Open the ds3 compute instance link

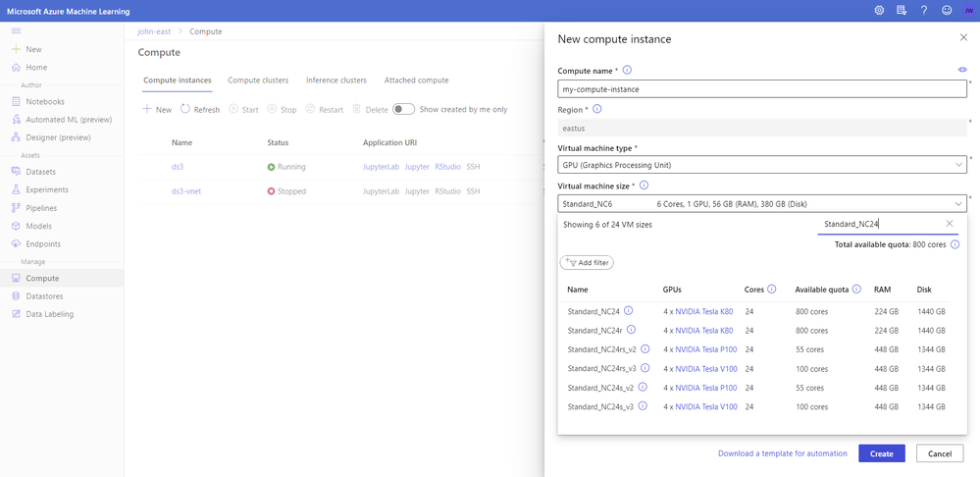[x=177, y=167]
